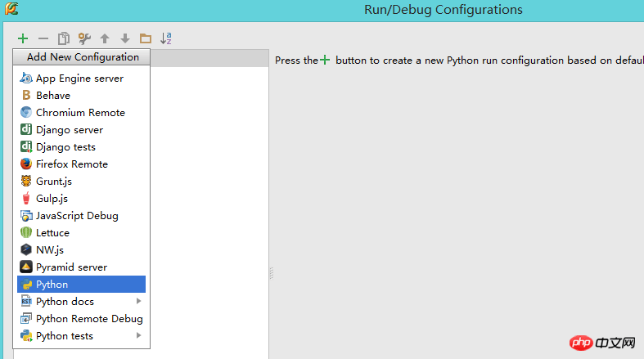The width and height of the screenshot is (644, 359).
Task: Click the Move Down arrow icon
Action: (x=125, y=38)
